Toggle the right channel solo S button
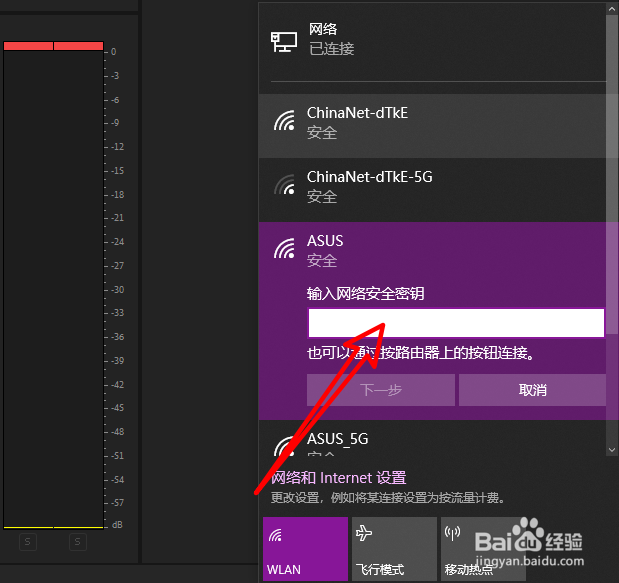Viewport: 619px width, 583px height. 78,542
